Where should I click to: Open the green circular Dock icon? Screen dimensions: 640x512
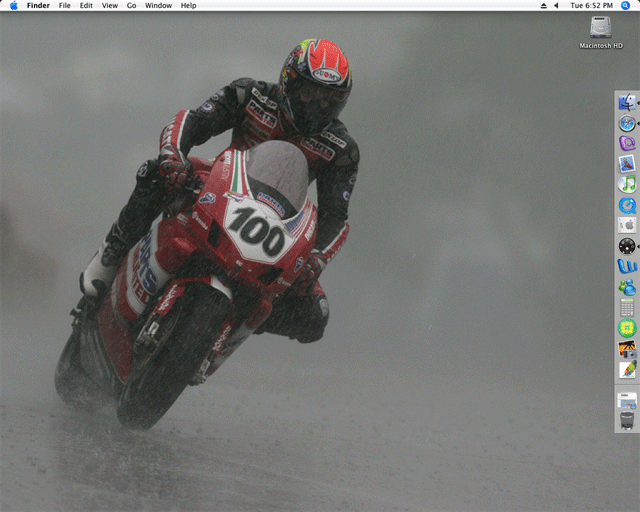click(627, 328)
